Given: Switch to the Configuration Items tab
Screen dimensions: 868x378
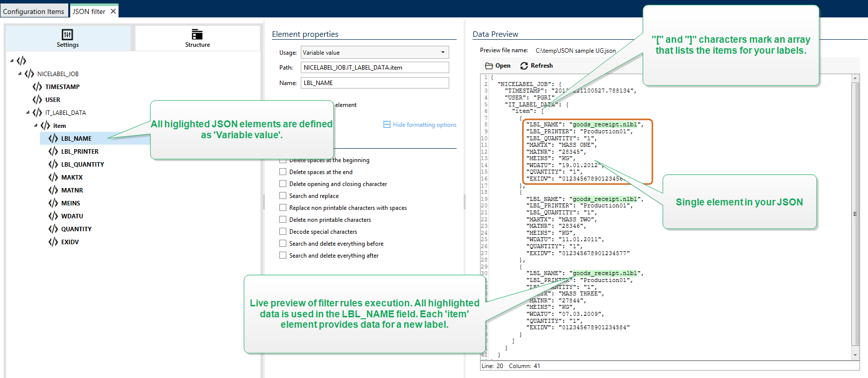Looking at the screenshot, I should (x=33, y=11).
